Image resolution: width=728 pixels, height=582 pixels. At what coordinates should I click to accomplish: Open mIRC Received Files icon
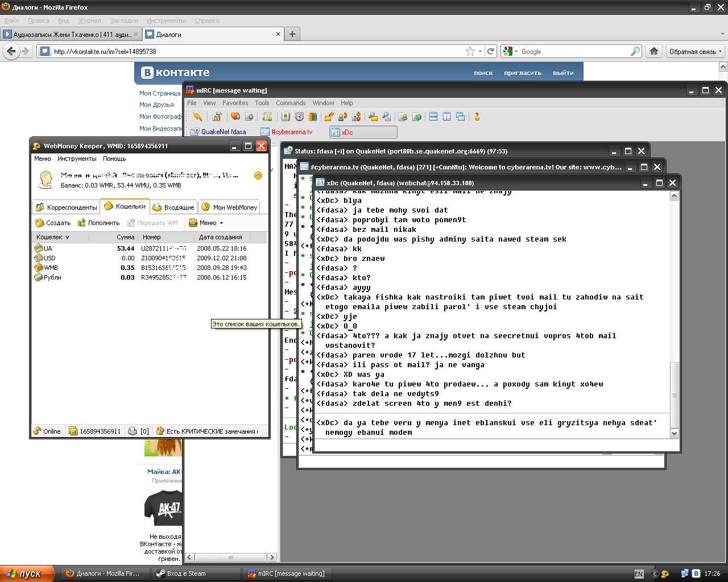click(373, 117)
